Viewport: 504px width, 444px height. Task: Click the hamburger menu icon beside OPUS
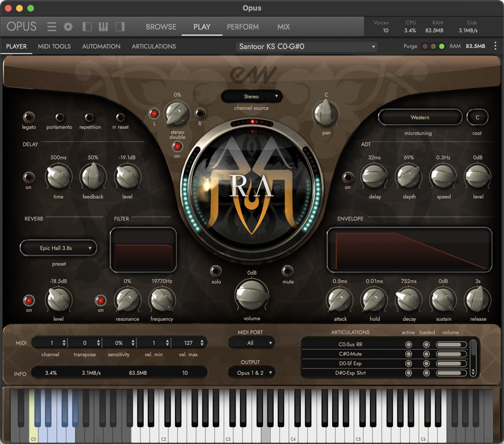(52, 27)
